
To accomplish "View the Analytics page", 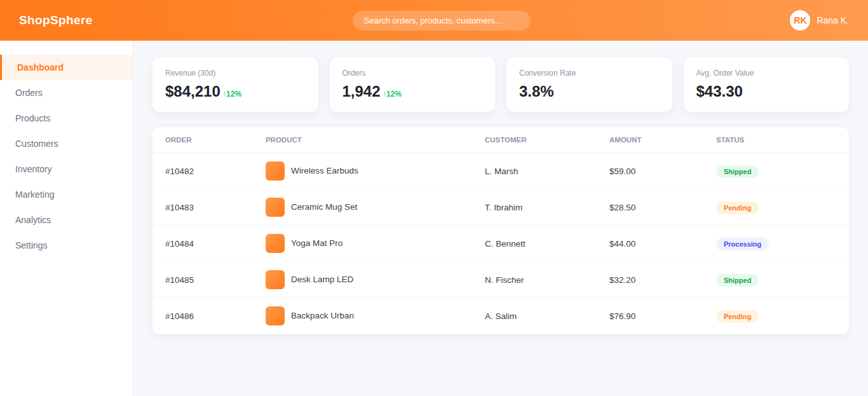I will (66, 220).
